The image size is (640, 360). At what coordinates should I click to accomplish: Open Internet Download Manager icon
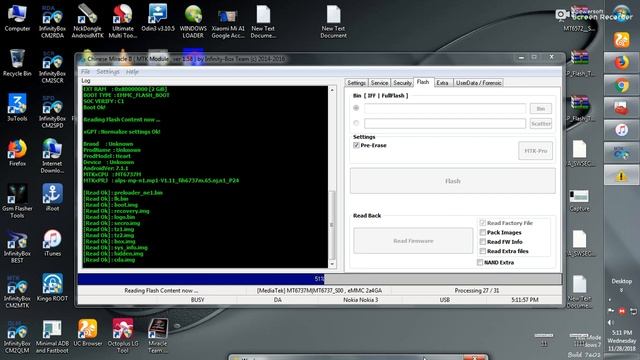coord(52,156)
